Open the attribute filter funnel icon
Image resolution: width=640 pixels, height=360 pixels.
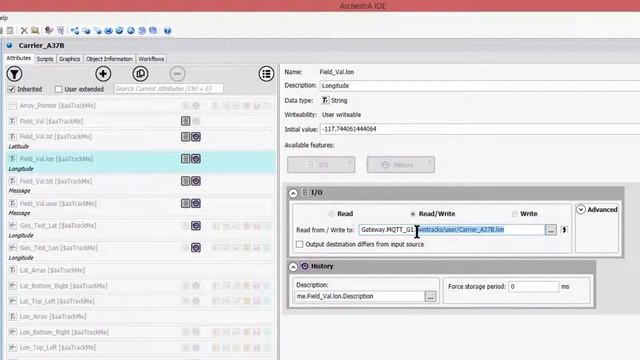[15, 74]
